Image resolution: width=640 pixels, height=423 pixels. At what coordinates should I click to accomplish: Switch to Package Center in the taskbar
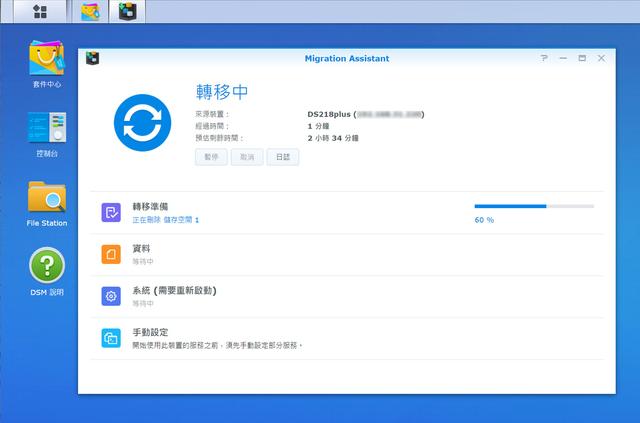click(x=90, y=11)
